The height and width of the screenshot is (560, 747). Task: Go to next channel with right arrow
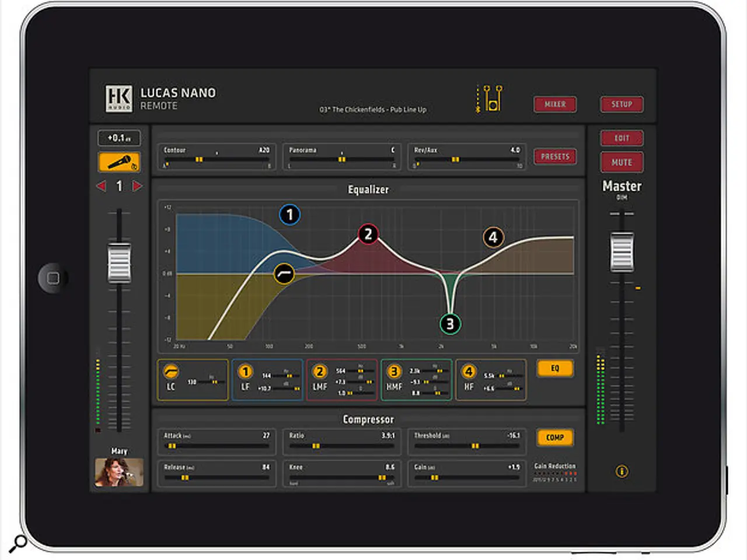(137, 186)
